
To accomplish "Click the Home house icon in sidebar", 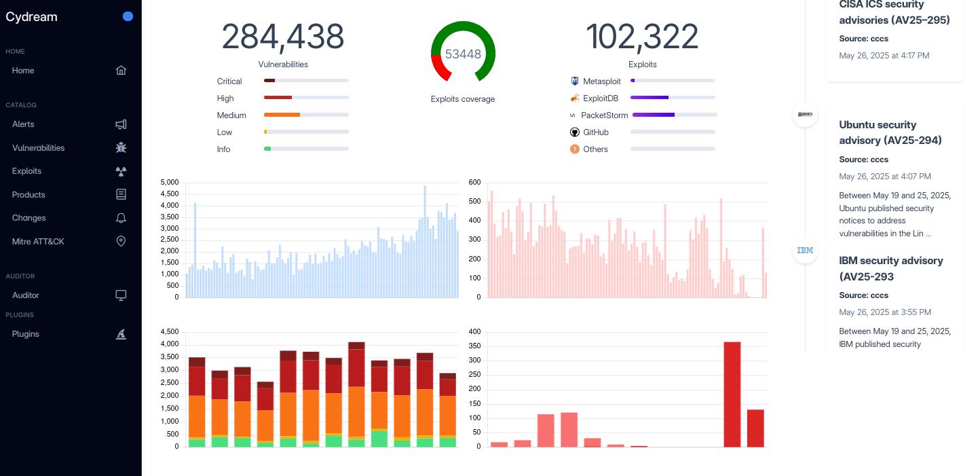I will [x=121, y=71].
